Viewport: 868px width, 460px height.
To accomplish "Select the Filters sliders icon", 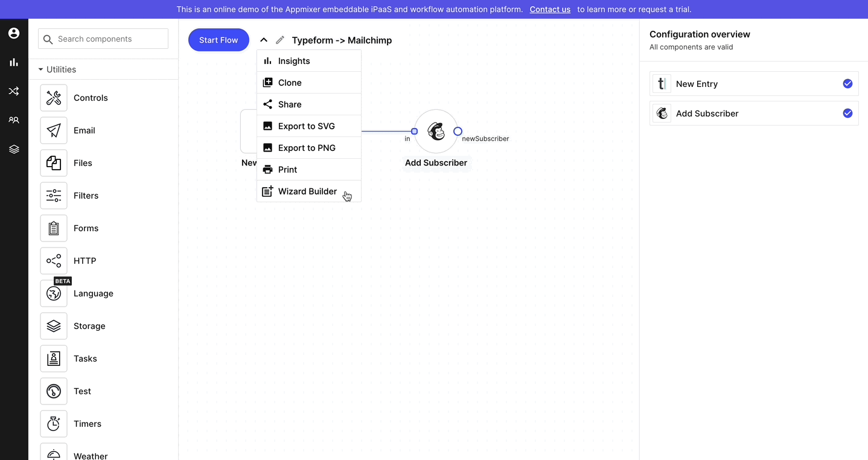I will [54, 196].
